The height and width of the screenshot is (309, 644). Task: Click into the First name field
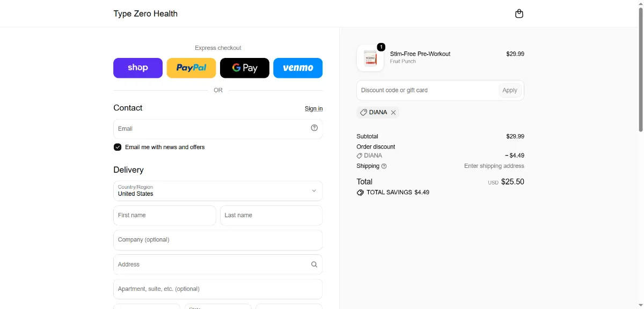pos(165,216)
